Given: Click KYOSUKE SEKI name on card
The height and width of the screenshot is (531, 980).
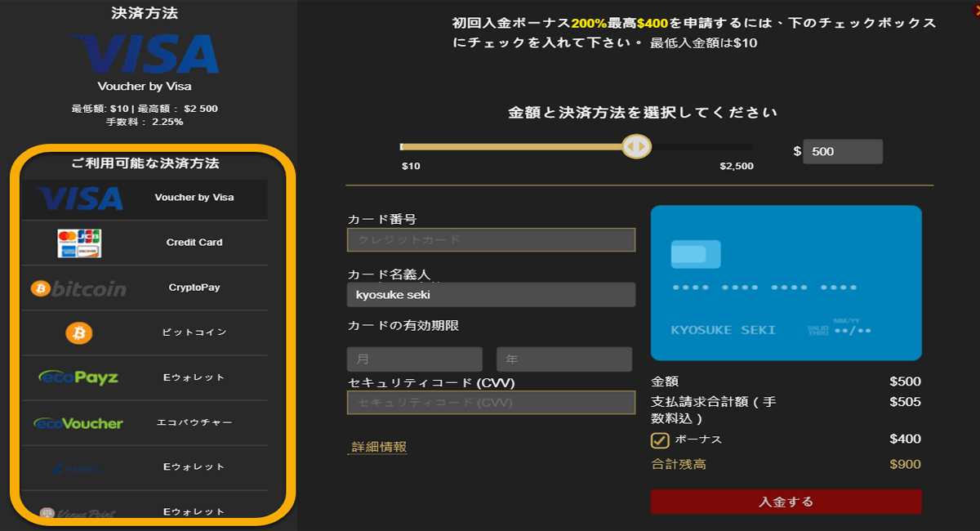Looking at the screenshot, I should [723, 330].
